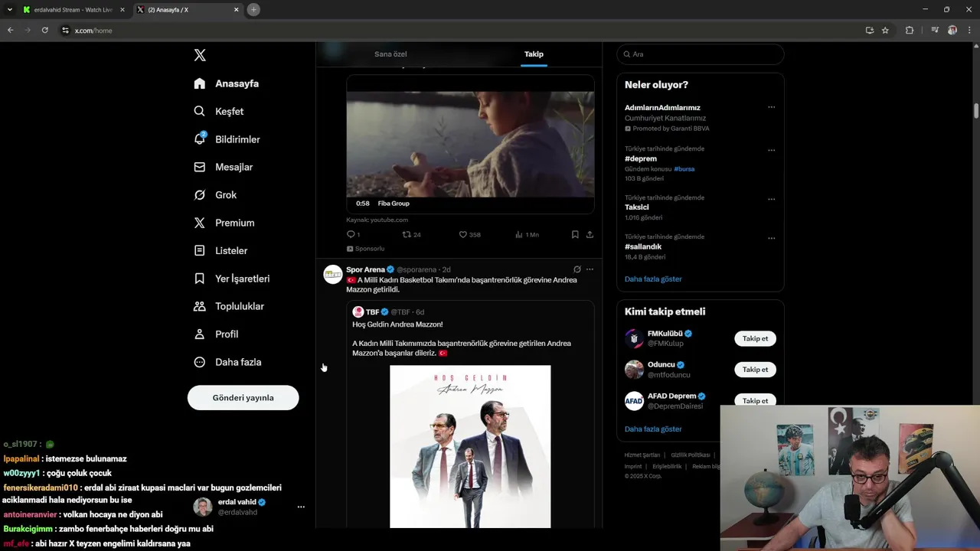Viewport: 980px width, 551px height.
Task: Open Chrome three-dot menu
Action: click(x=969, y=30)
